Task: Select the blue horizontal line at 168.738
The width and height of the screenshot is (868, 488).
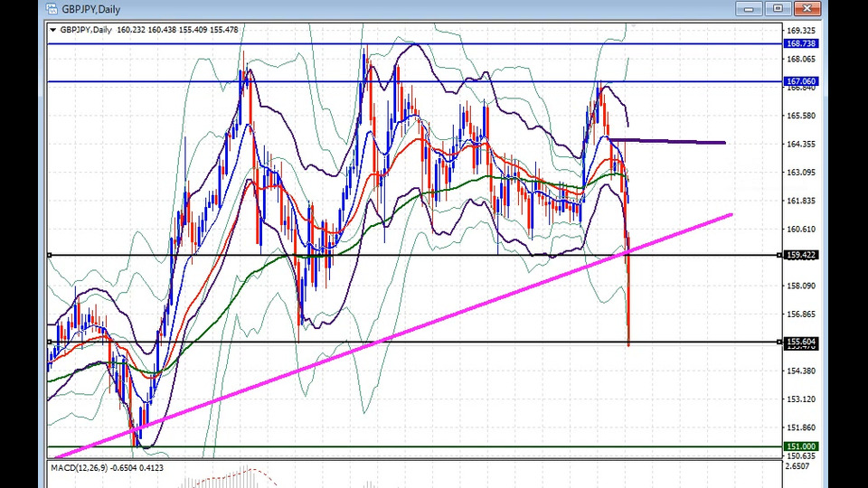Action: tap(415, 43)
